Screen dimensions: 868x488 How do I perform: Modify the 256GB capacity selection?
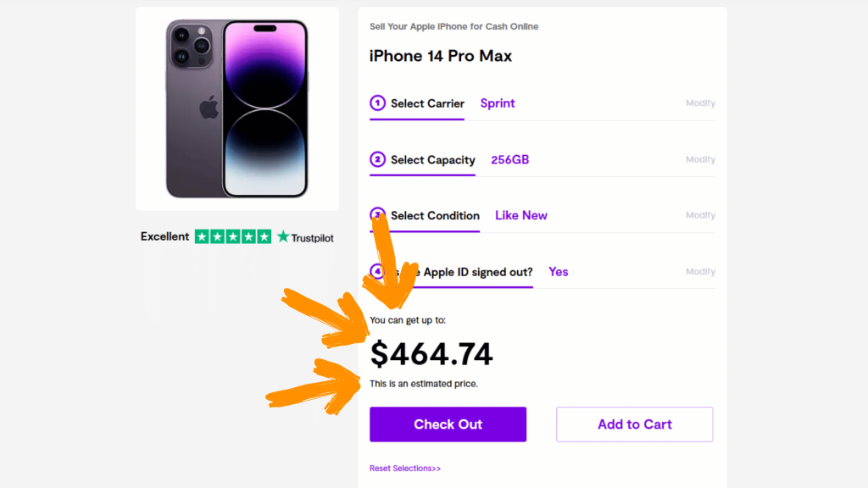700,159
